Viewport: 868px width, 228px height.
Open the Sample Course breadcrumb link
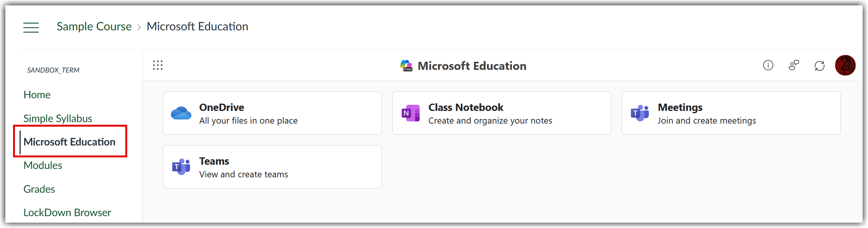[94, 26]
